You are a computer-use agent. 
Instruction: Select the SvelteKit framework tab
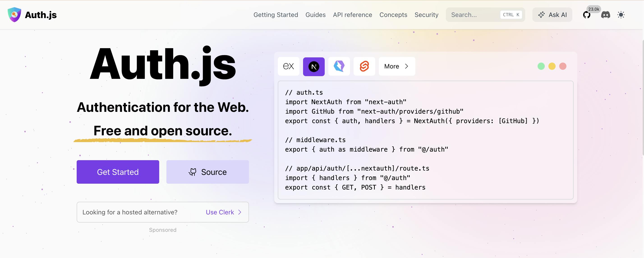pos(364,66)
